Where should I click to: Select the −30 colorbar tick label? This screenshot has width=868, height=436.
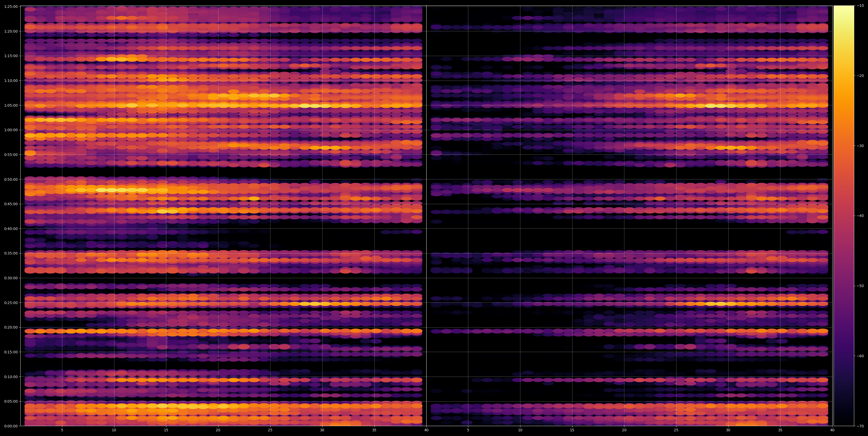[860, 146]
